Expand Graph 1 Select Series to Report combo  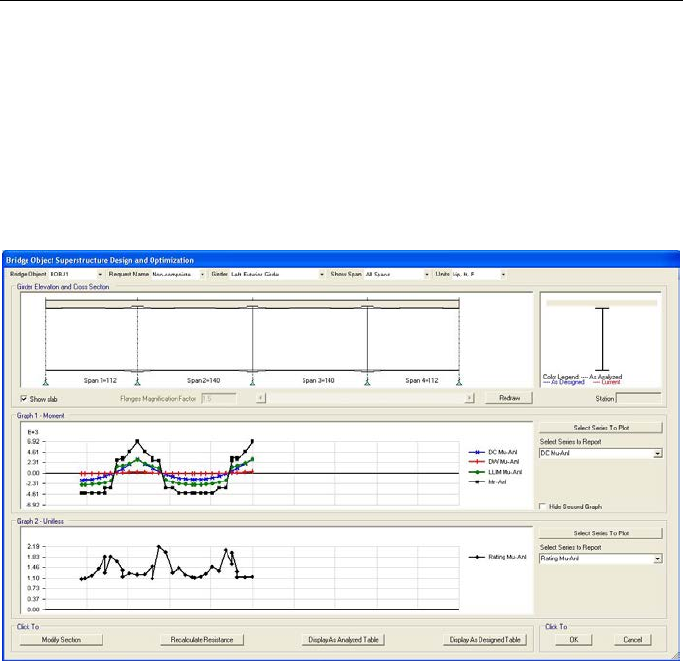tap(658, 454)
